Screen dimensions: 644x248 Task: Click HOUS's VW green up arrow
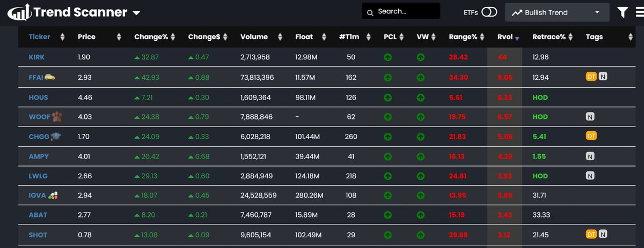click(x=420, y=97)
